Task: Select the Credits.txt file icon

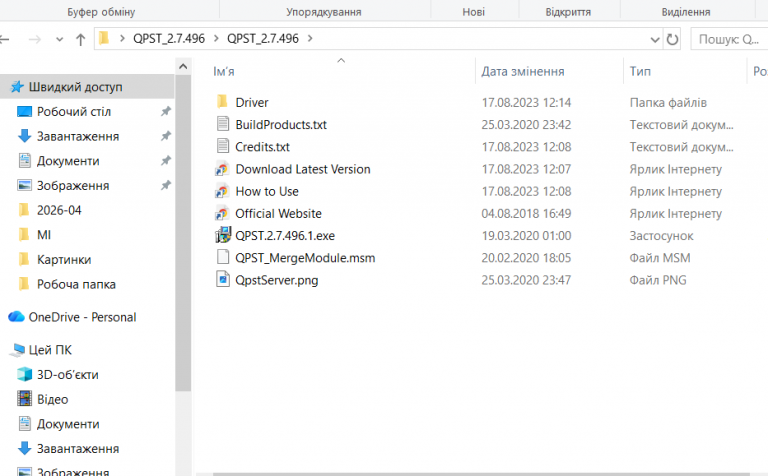Action: (x=222, y=146)
